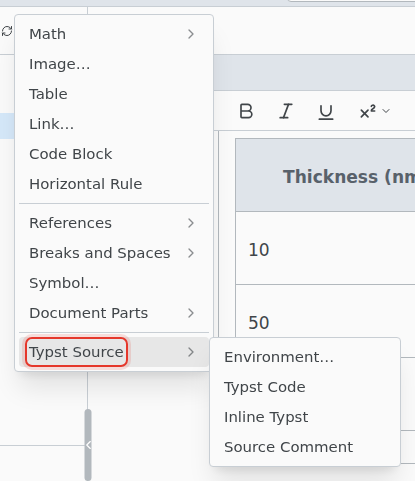This screenshot has width=415, height=481.
Task: Click the Thickness (nm) table header
Action: (325, 176)
